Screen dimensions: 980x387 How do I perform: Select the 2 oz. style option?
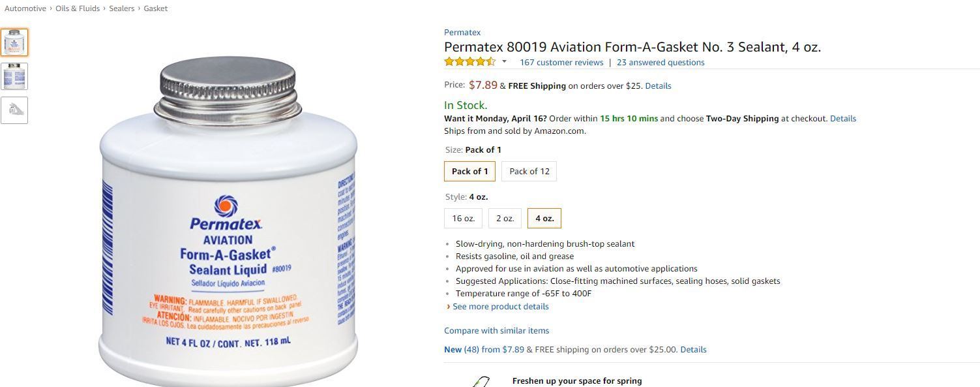[505, 219]
